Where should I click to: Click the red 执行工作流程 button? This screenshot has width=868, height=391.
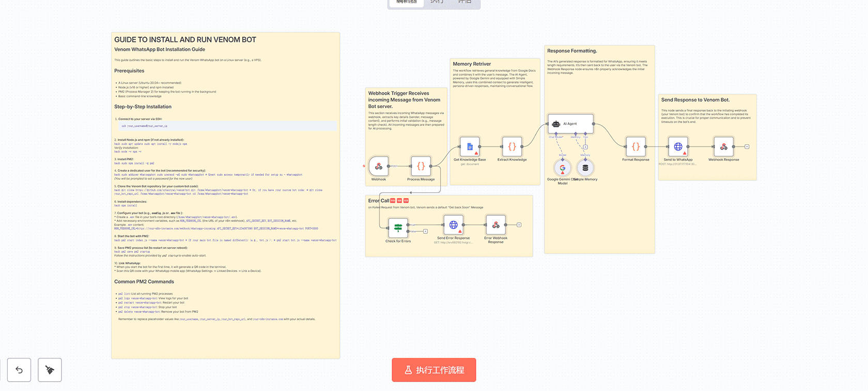[433, 370]
